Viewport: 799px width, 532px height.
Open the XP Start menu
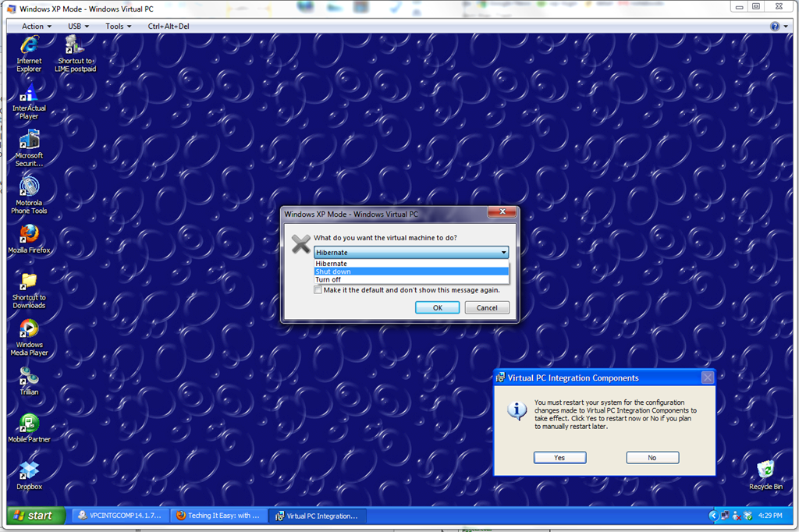36,516
